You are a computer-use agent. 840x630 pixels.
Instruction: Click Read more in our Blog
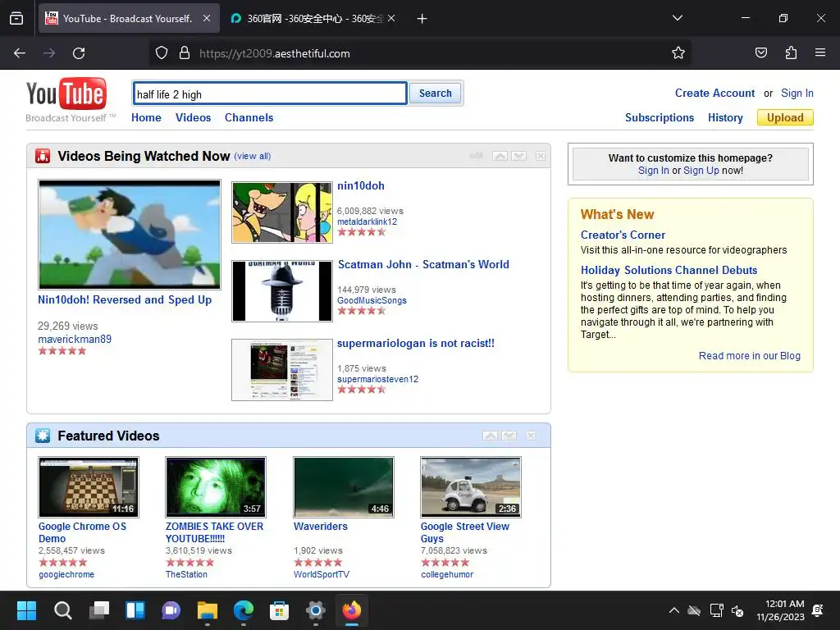750,356
